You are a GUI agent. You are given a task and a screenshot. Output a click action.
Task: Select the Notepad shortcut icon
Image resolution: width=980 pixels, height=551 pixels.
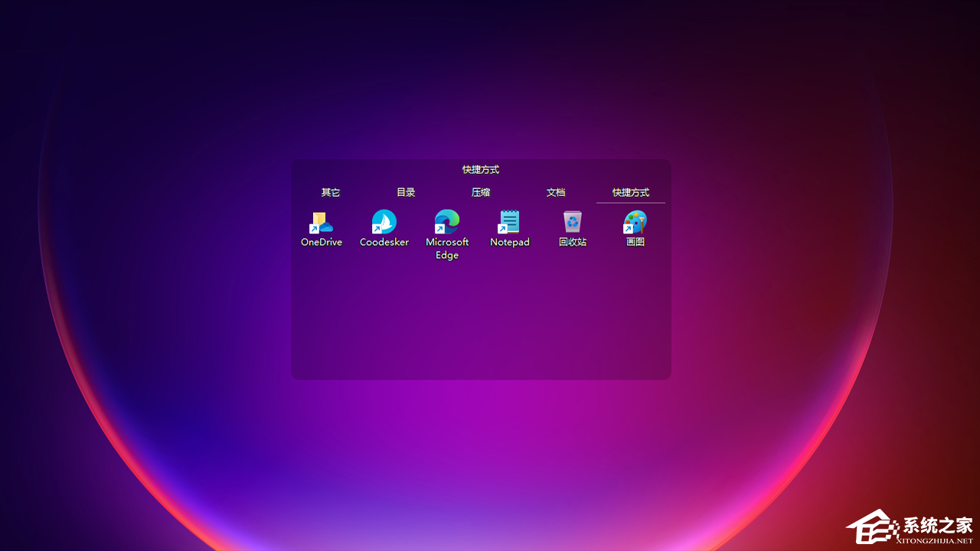tap(509, 222)
